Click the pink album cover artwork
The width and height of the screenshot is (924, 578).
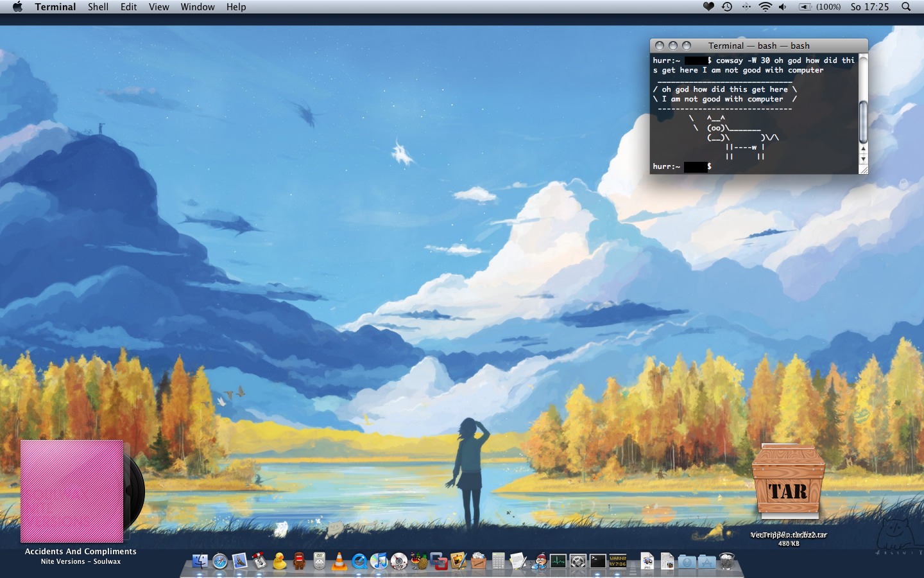click(72, 491)
